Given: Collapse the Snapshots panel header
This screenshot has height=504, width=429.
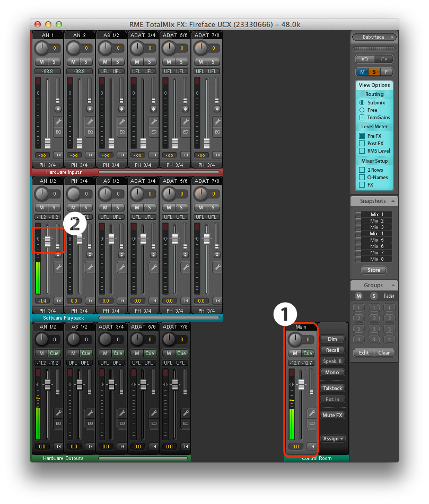Looking at the screenshot, I should click(374, 201).
